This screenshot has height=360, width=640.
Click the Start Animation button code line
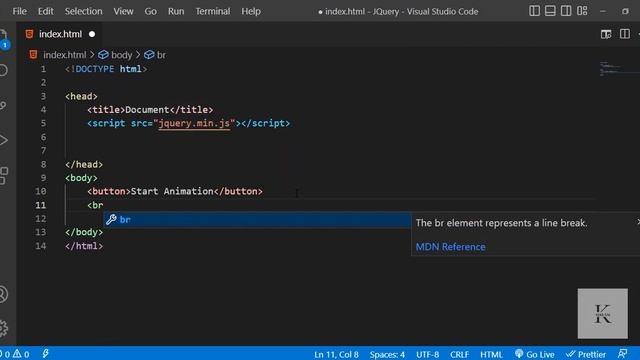175,191
